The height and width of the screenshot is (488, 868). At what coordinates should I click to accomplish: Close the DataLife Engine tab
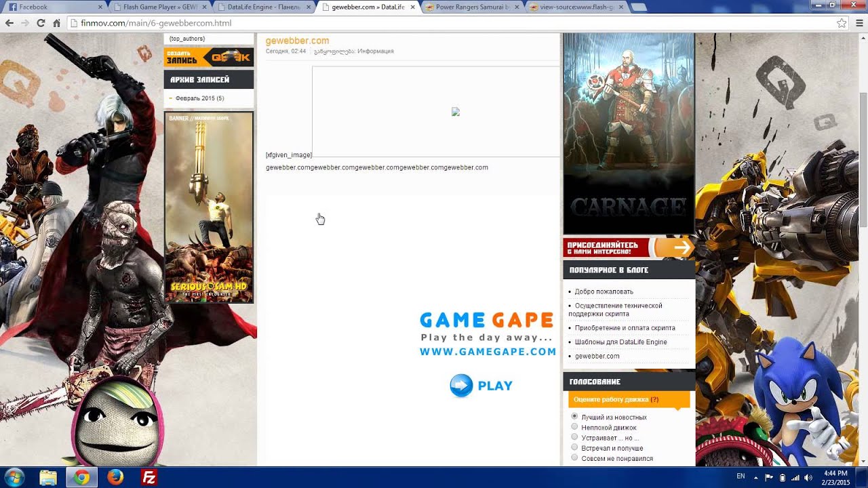click(308, 7)
